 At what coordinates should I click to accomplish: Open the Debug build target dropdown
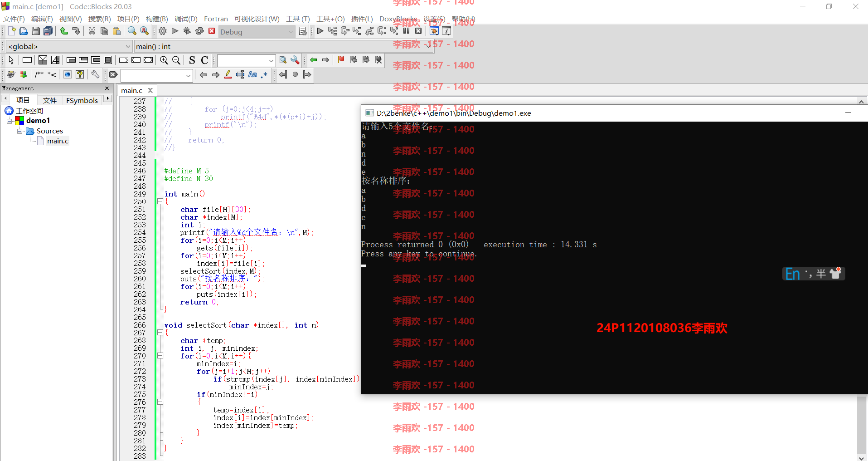click(257, 32)
